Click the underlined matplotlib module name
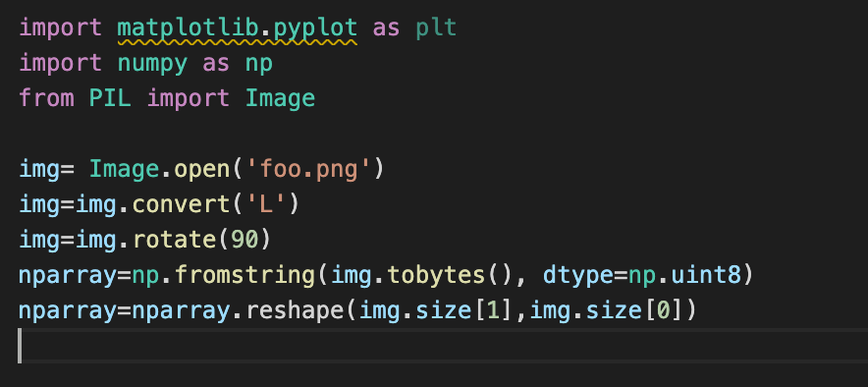This screenshot has height=387, width=868. point(189,28)
